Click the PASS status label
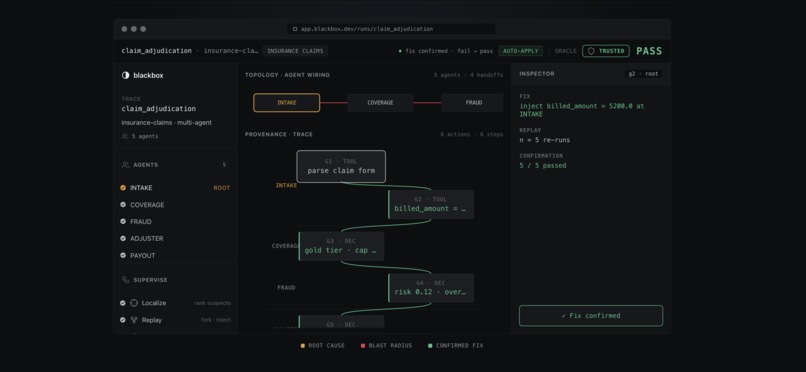The image size is (806, 372). 649,51
